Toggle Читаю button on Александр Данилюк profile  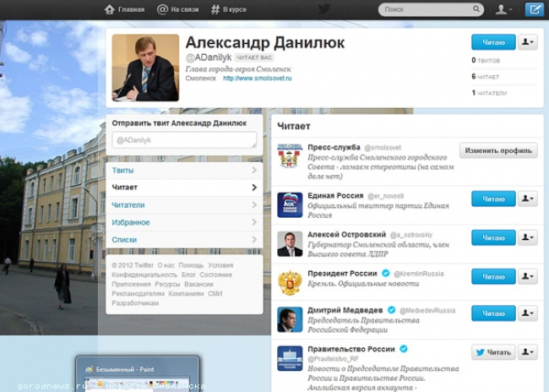(x=492, y=41)
